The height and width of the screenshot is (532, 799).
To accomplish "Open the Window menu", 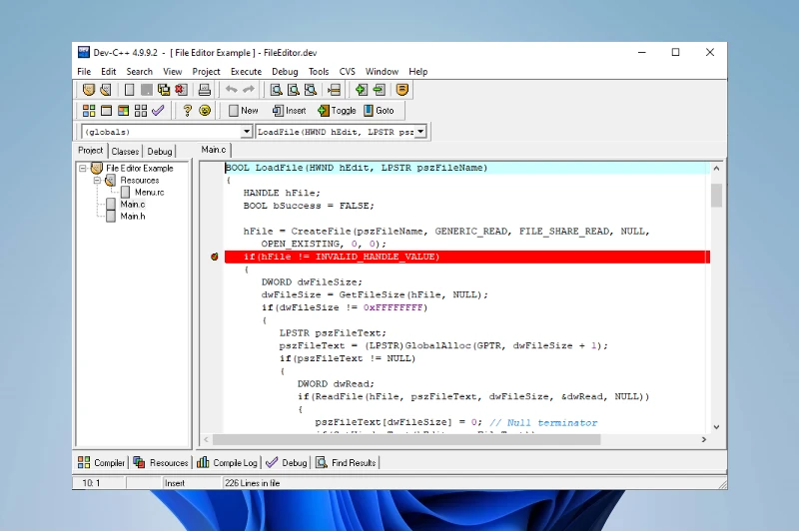I will (382, 72).
